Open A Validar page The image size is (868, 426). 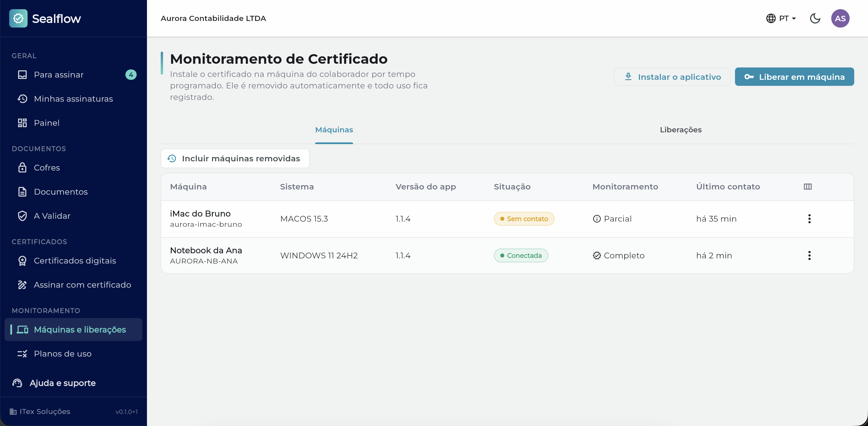(73, 216)
